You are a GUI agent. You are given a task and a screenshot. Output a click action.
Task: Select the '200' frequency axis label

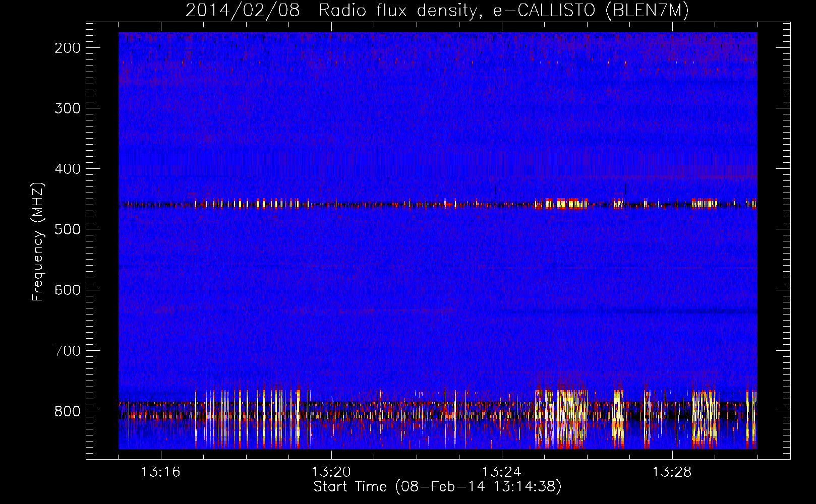[68, 48]
